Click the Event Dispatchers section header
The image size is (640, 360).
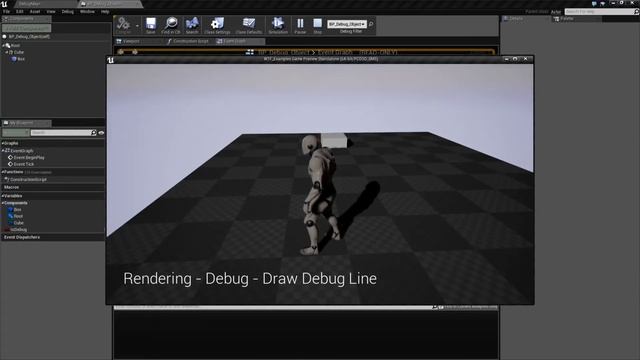[22, 237]
